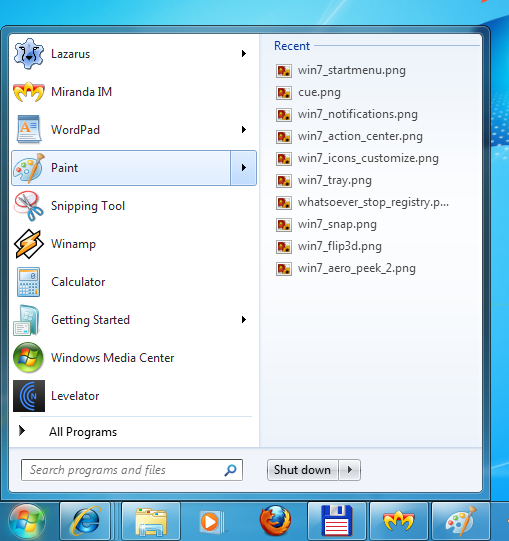This screenshot has width=509, height=541.
Task: Click the Windows Start orb on the taskbar
Action: pyautogui.click(x=27, y=521)
